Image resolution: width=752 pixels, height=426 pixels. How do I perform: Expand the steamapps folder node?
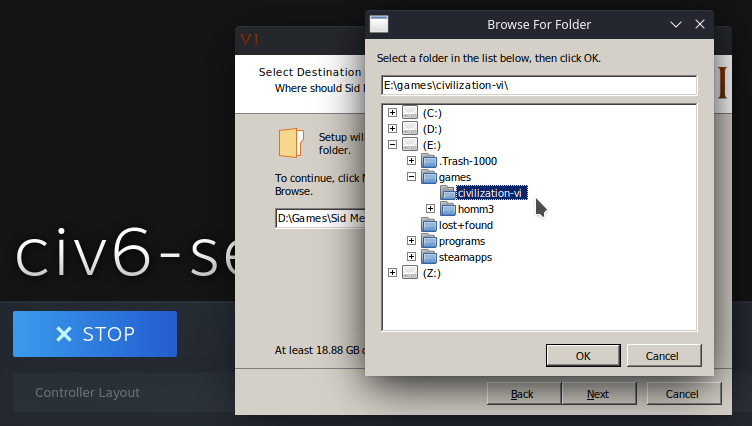coord(411,257)
